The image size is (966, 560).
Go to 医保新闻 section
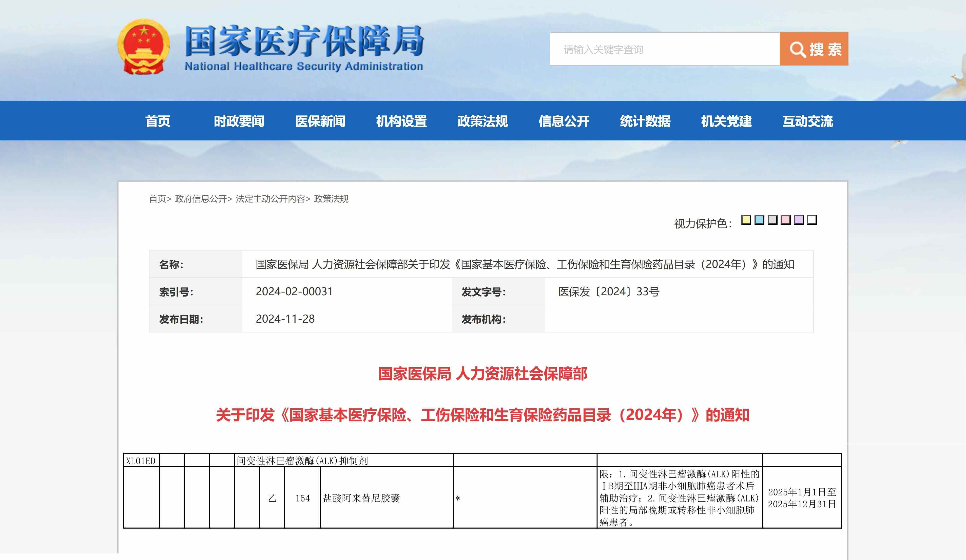[320, 121]
